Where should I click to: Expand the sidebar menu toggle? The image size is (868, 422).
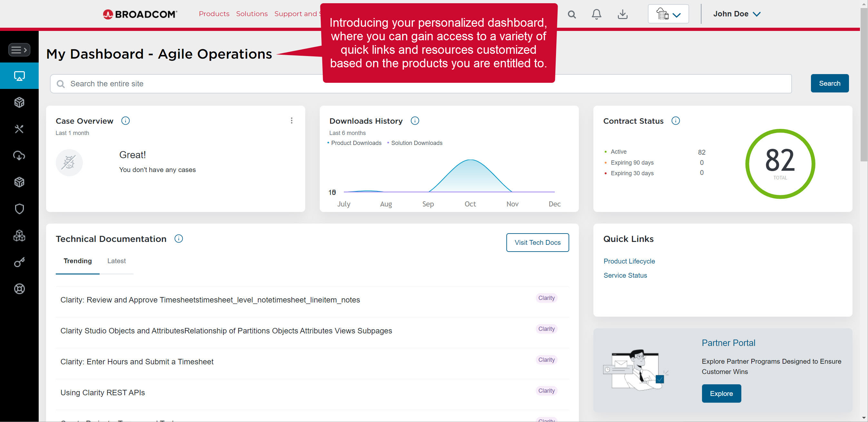(x=19, y=50)
